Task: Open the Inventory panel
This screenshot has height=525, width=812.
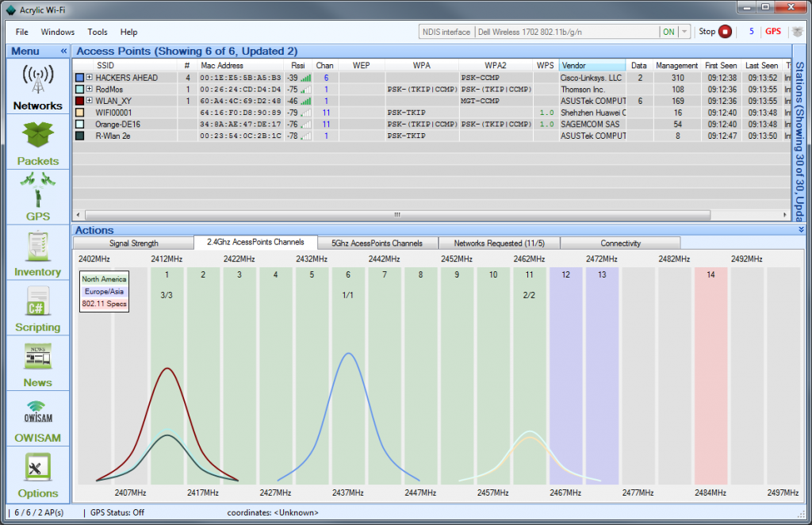Action: pyautogui.click(x=37, y=253)
